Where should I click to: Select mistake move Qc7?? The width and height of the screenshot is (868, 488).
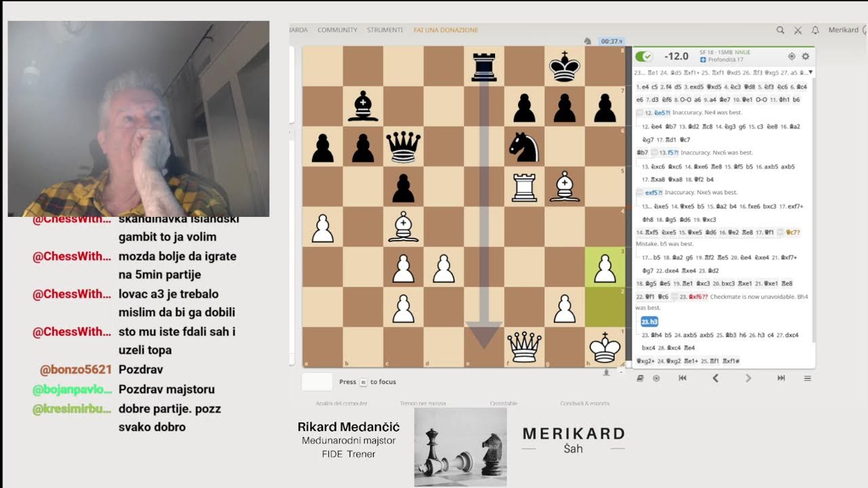pyautogui.click(x=793, y=232)
